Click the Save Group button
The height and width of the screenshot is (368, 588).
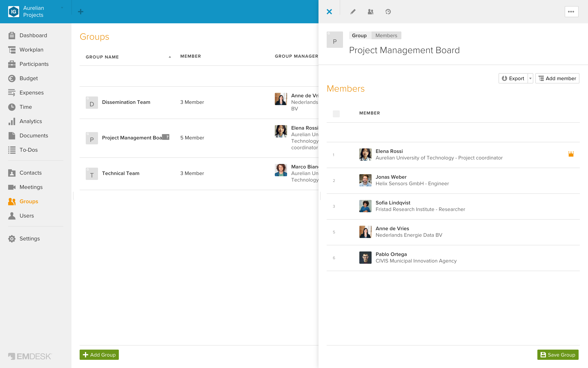(558, 355)
